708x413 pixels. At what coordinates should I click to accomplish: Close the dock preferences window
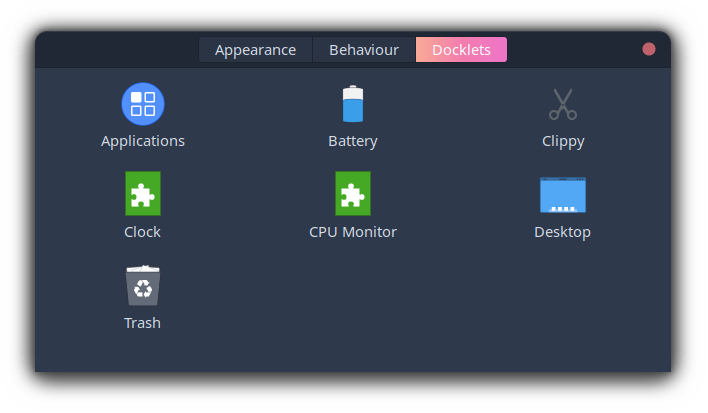click(649, 49)
